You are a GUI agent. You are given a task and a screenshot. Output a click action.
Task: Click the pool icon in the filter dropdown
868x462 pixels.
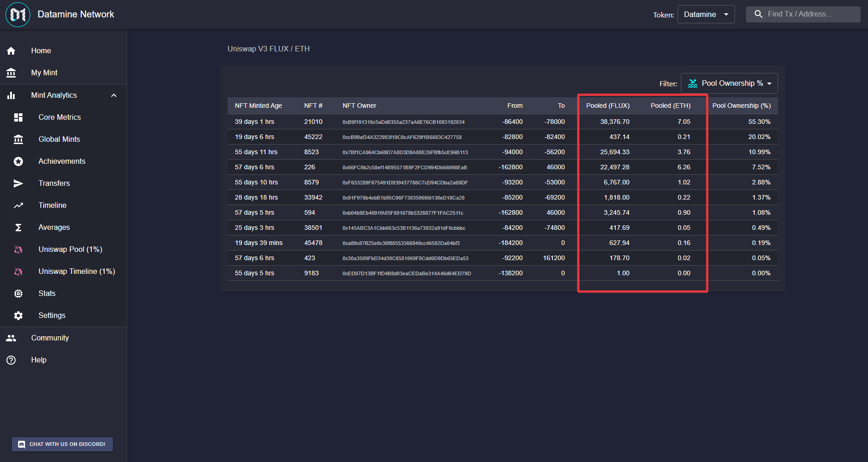coord(693,83)
